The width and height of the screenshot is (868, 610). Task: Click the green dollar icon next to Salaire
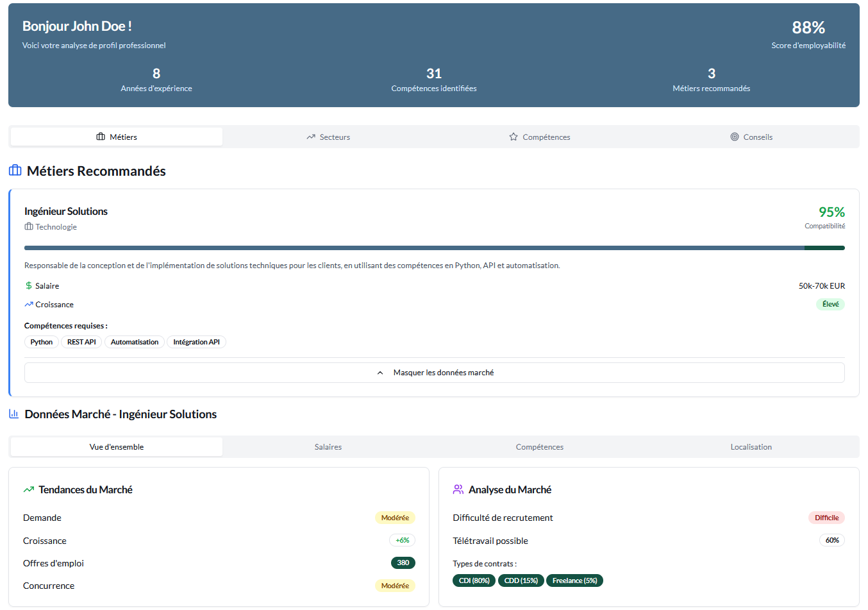pyautogui.click(x=28, y=285)
